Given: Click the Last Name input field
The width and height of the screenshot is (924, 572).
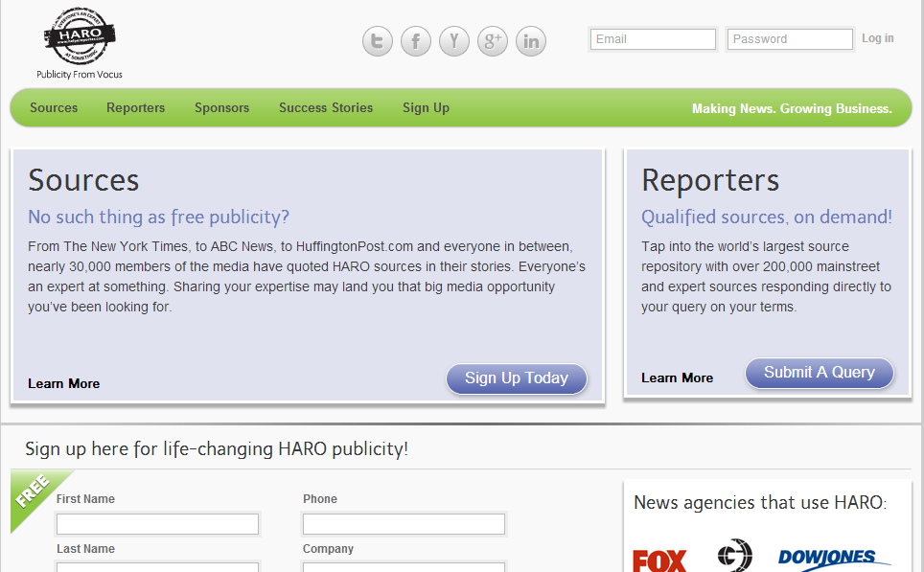Looking at the screenshot, I should [157, 567].
